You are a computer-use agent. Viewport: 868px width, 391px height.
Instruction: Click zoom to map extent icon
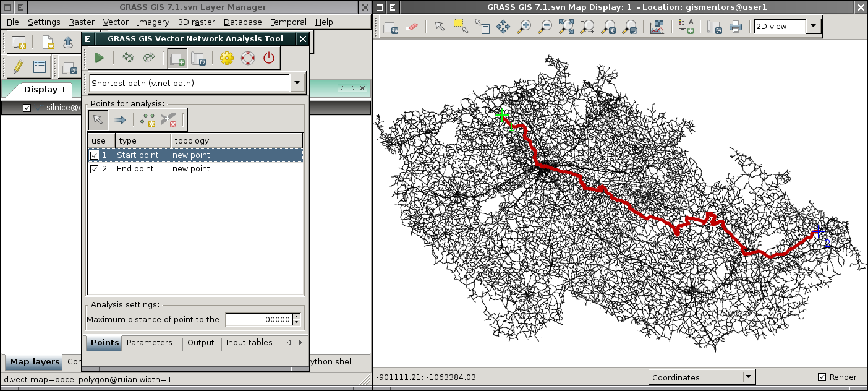click(566, 27)
